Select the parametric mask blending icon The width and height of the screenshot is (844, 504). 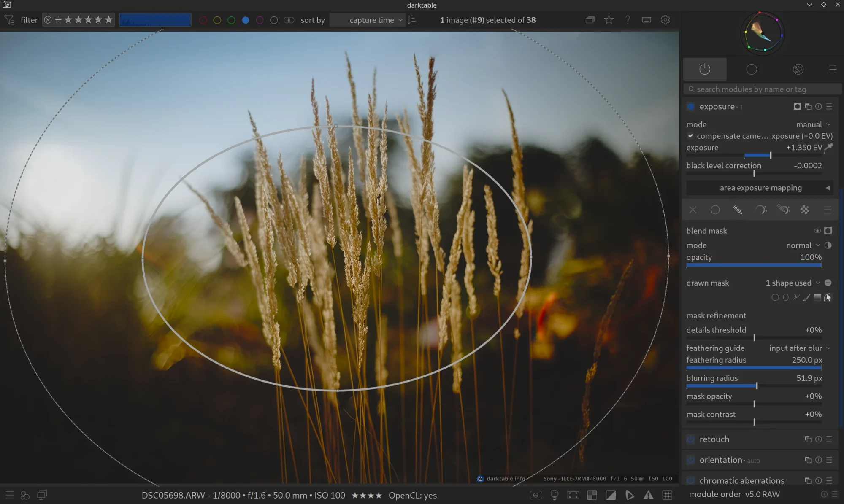(760, 210)
